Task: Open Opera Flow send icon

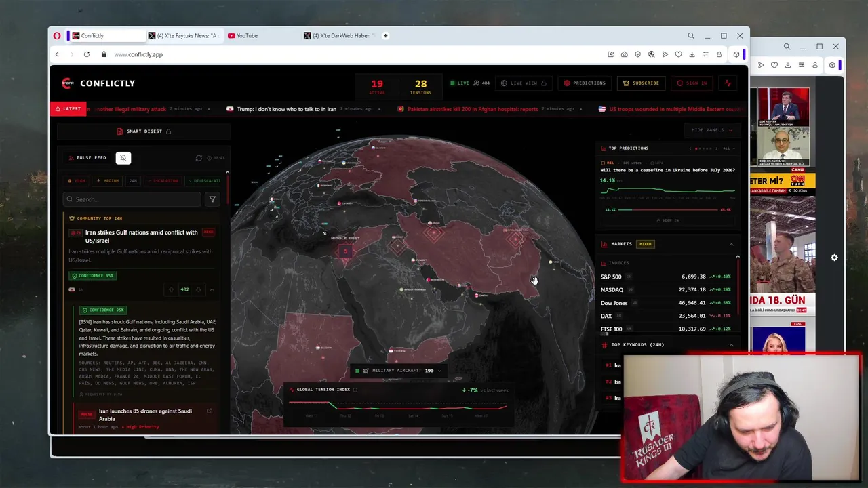Action: 665,54
